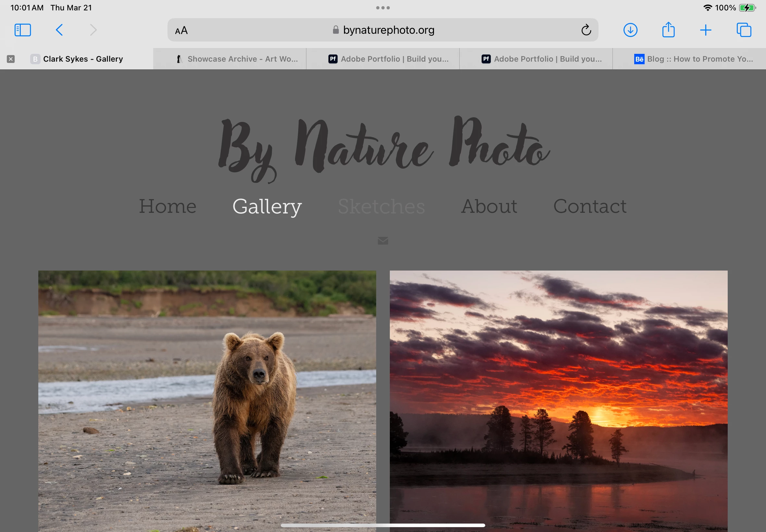
Task: Go back to previous page
Action: 59,30
